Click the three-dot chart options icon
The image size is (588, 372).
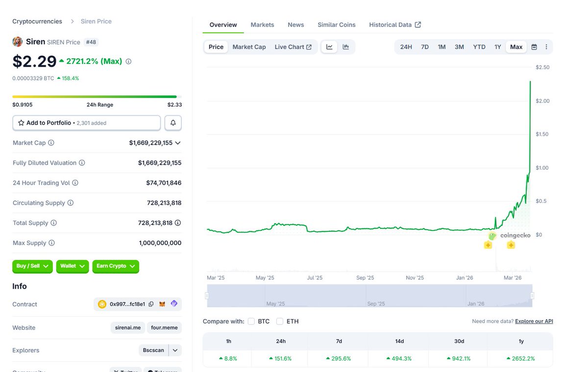point(546,47)
